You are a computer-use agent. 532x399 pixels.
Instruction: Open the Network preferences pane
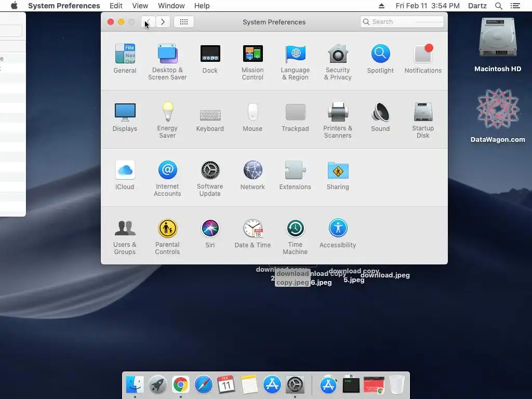(253, 175)
